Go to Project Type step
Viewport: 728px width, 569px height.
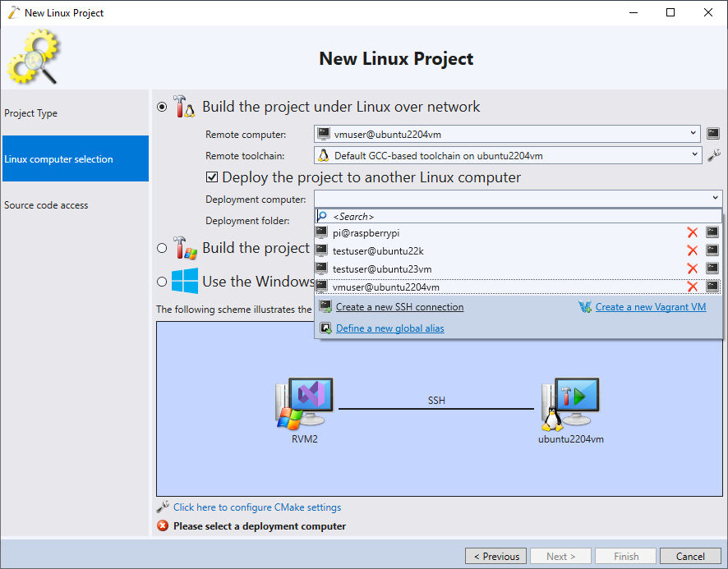[x=76, y=113]
